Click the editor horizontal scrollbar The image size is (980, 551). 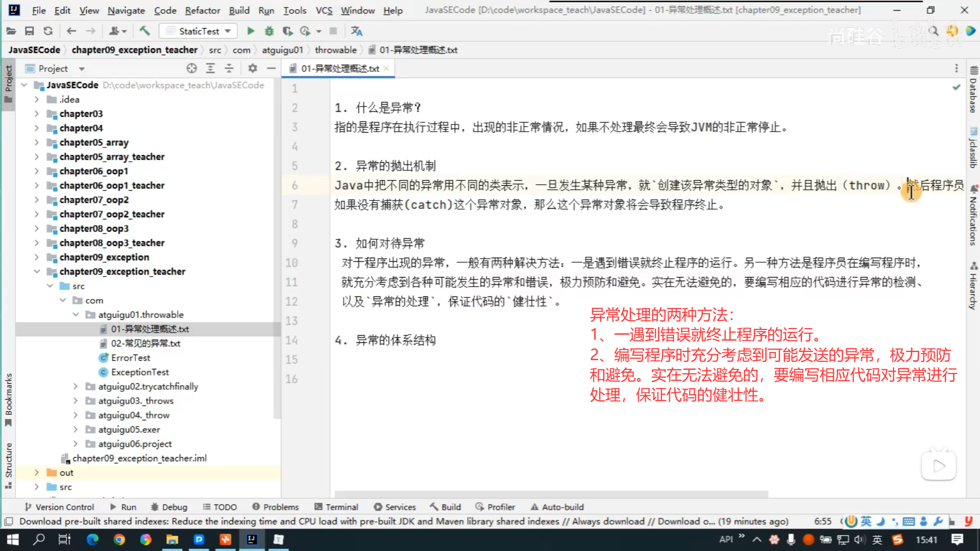[x=551, y=494]
